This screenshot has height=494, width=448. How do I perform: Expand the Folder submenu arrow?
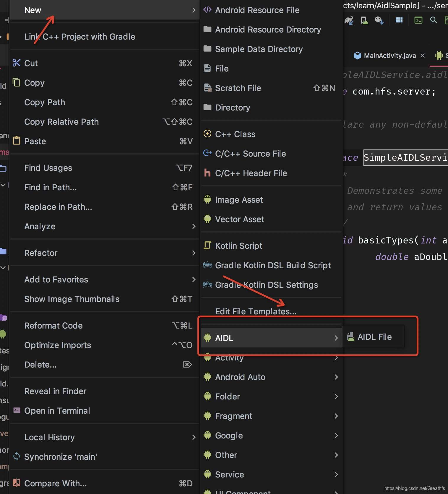[x=336, y=396]
